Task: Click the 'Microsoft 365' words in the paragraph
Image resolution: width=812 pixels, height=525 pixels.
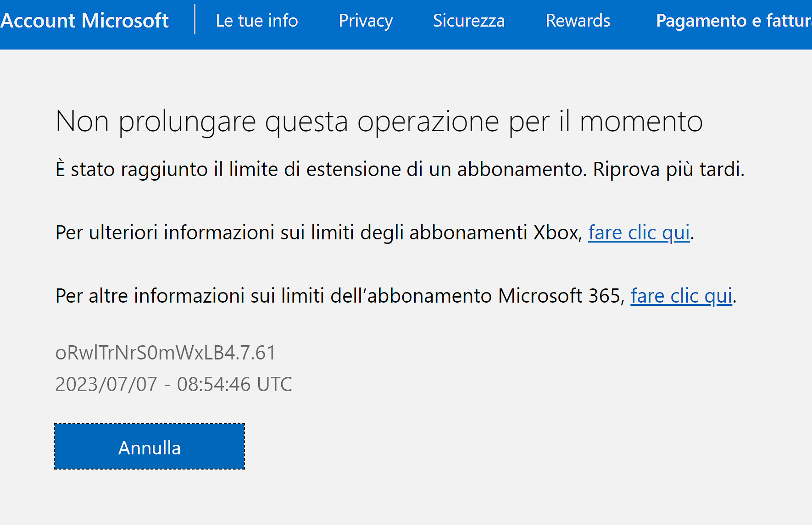Action: pos(559,296)
